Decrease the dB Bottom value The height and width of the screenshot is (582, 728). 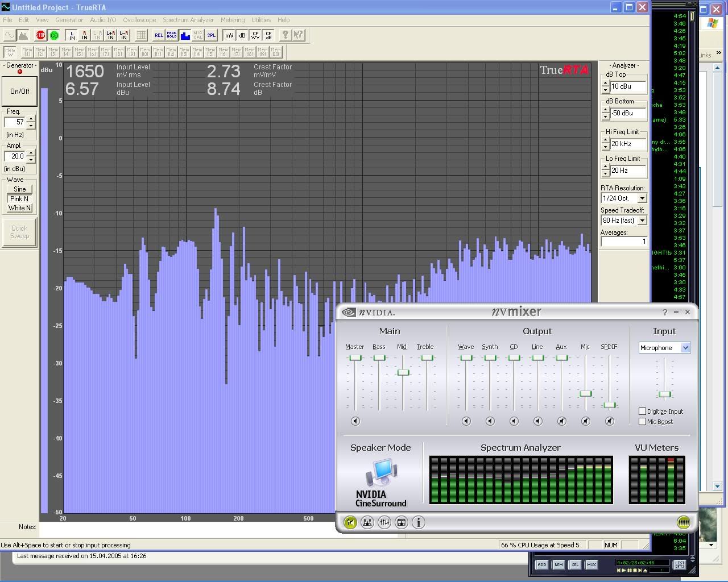[605, 117]
